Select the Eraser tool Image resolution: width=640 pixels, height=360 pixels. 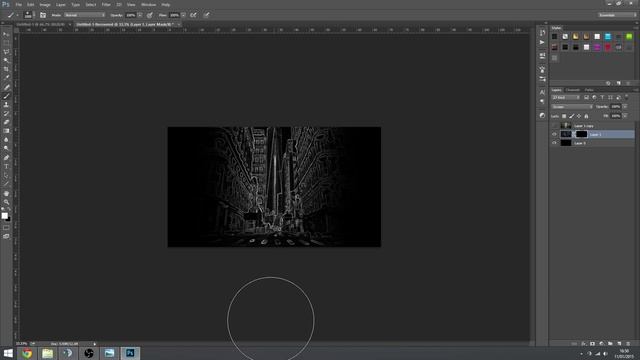pos(6,122)
